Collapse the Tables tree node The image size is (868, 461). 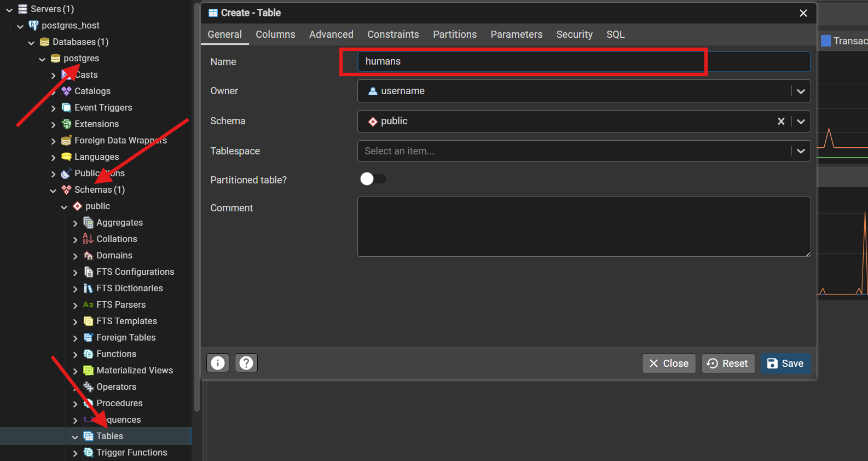75,437
